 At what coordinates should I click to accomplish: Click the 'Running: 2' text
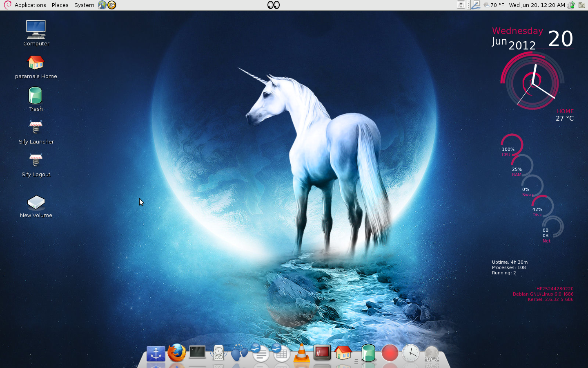[504, 273]
